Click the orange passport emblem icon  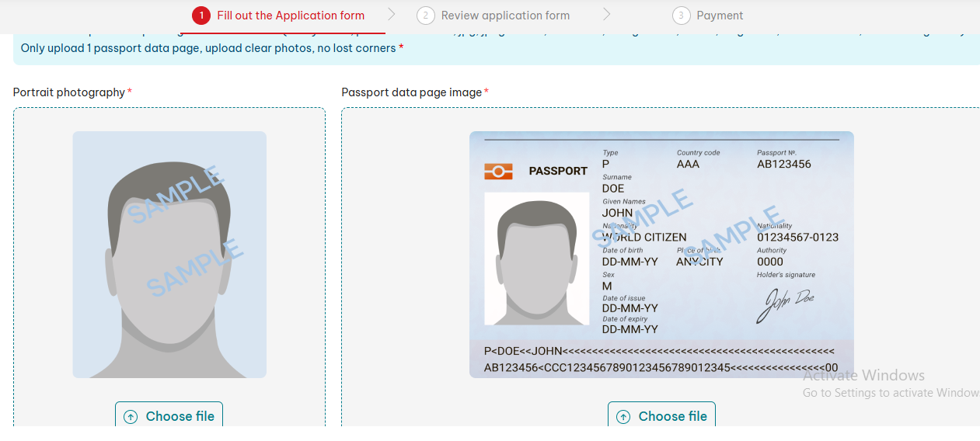point(498,171)
